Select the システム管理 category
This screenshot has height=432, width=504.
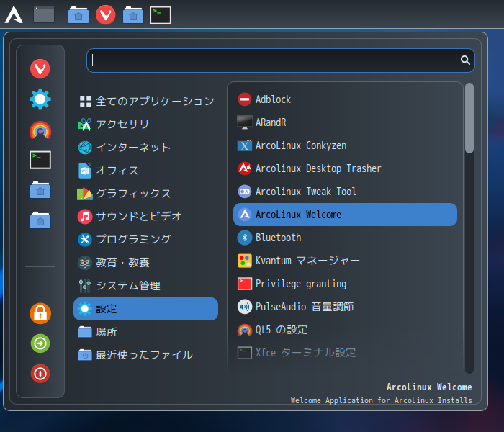[145, 286]
